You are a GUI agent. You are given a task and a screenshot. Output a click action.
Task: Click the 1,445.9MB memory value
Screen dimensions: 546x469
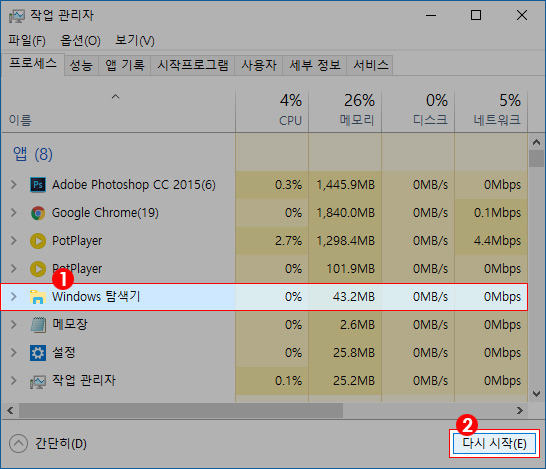pyautogui.click(x=345, y=185)
